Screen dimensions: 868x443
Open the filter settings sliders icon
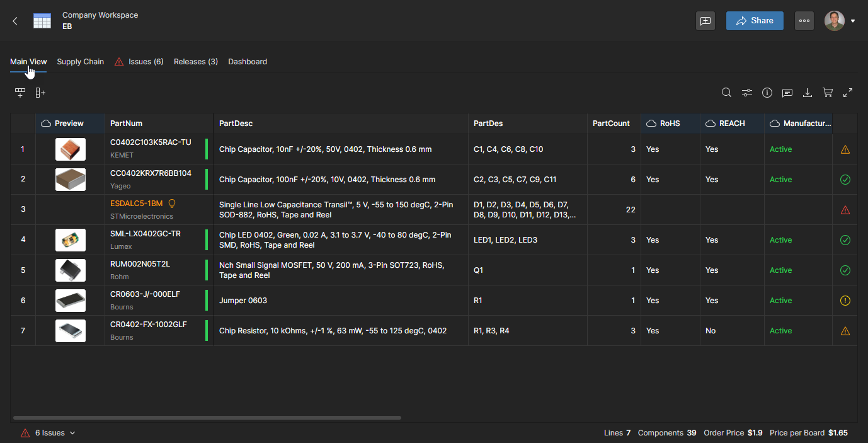(746, 93)
